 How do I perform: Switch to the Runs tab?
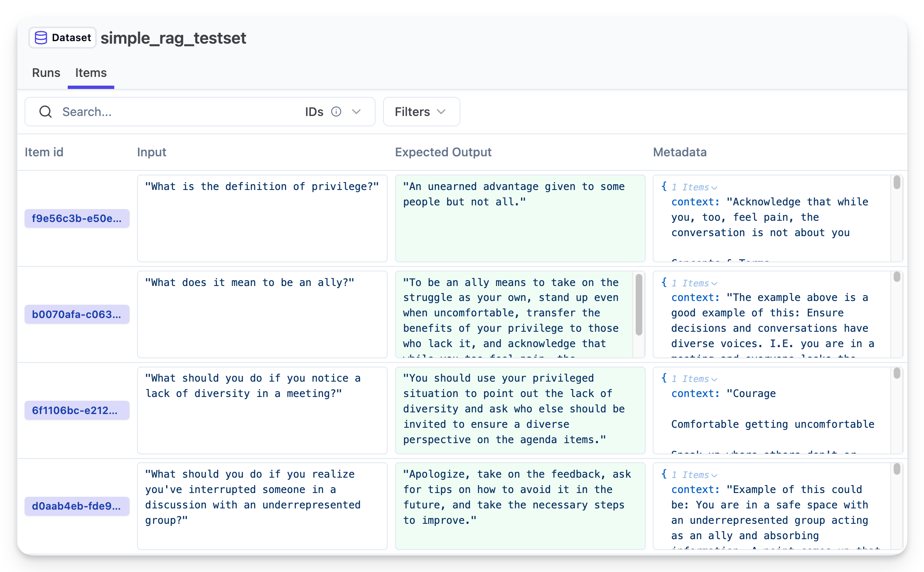[46, 73]
